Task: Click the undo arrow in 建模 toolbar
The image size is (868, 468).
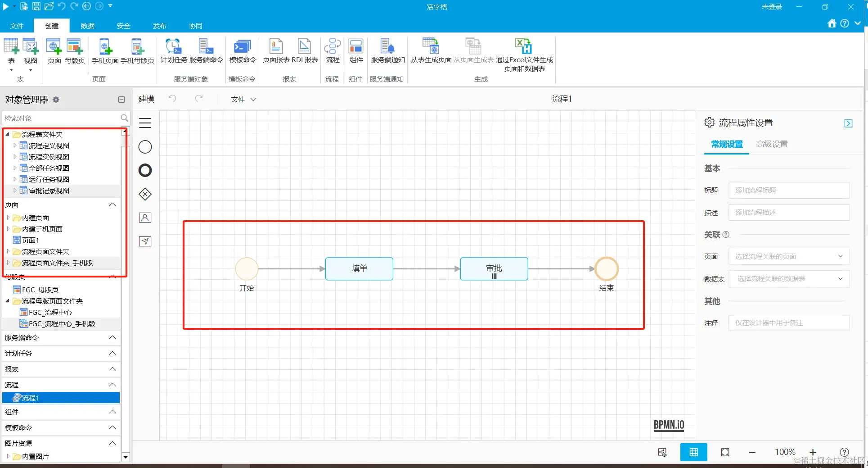Action: pyautogui.click(x=172, y=99)
